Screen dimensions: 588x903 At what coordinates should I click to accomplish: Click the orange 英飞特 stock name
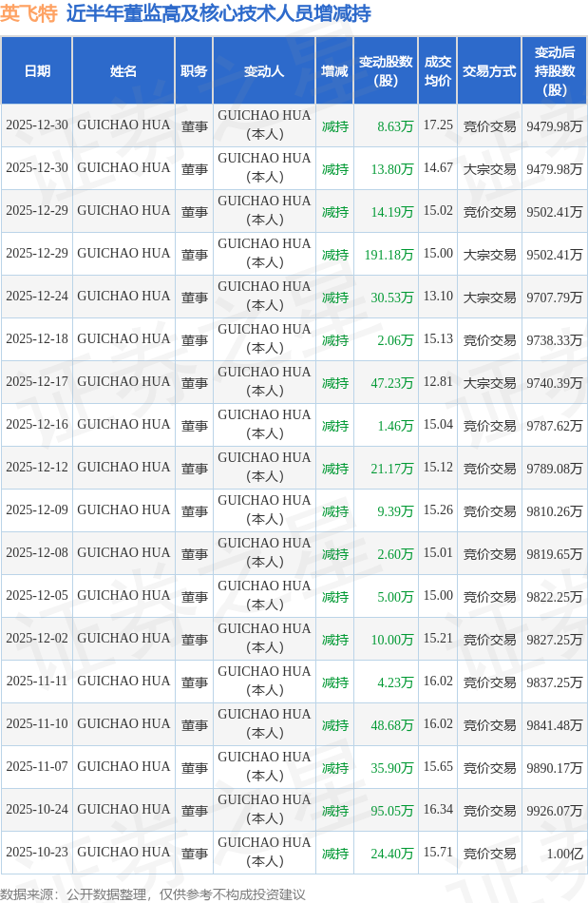click(29, 13)
